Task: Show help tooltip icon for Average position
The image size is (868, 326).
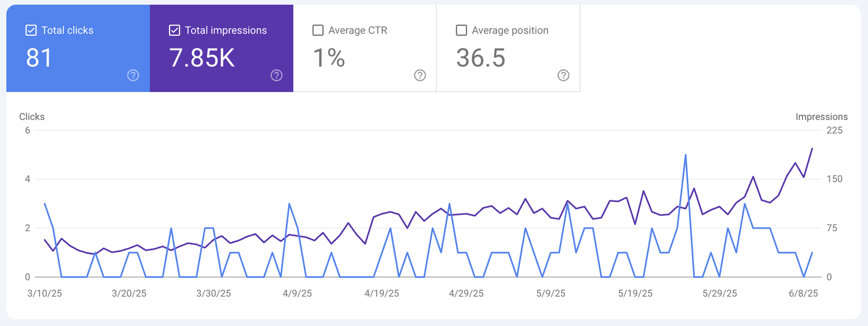Action: pos(563,75)
